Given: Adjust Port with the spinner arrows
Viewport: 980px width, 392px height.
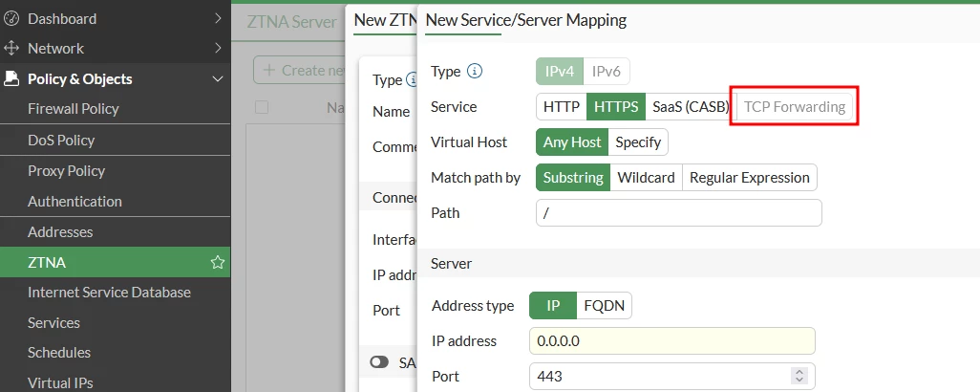Looking at the screenshot, I should click(799, 377).
